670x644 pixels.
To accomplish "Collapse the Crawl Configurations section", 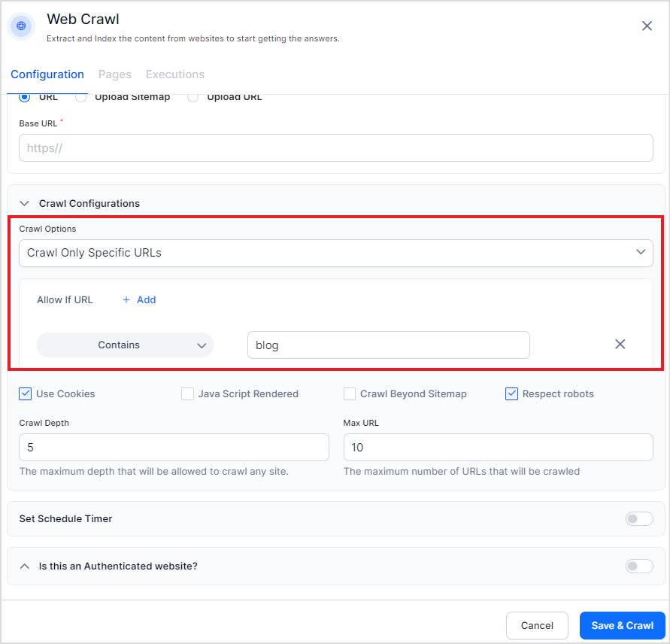I will [25, 203].
